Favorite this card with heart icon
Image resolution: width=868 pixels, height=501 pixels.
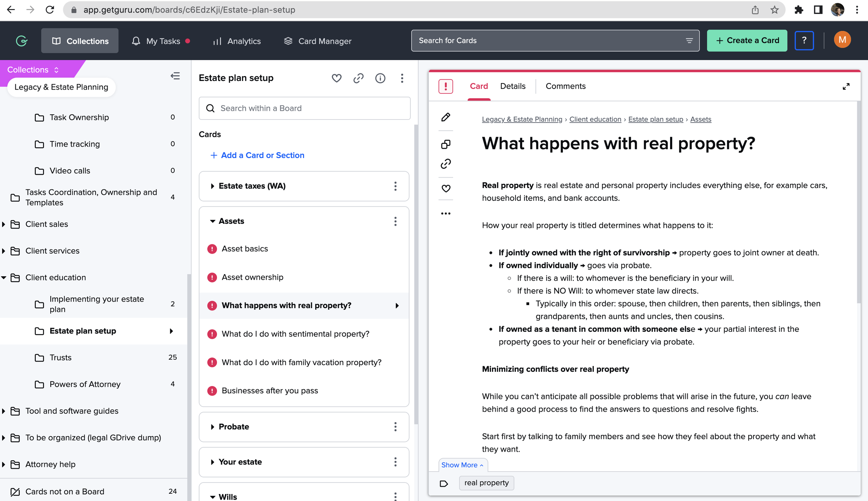446,188
